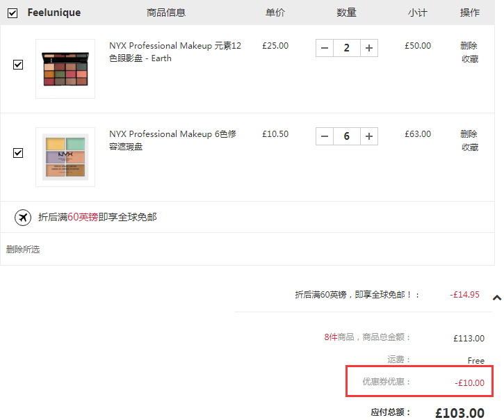504x420 pixels.
Task: Click the 商品信息 column header
Action: [x=166, y=13]
